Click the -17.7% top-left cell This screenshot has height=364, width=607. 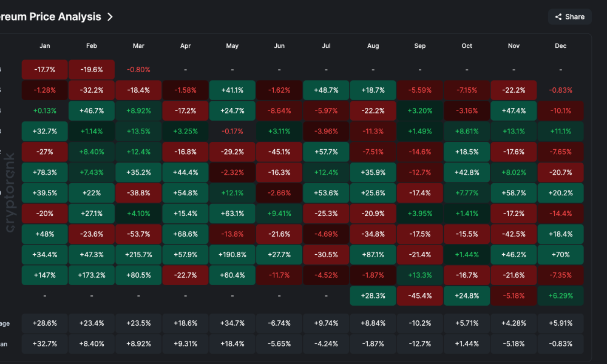44,69
